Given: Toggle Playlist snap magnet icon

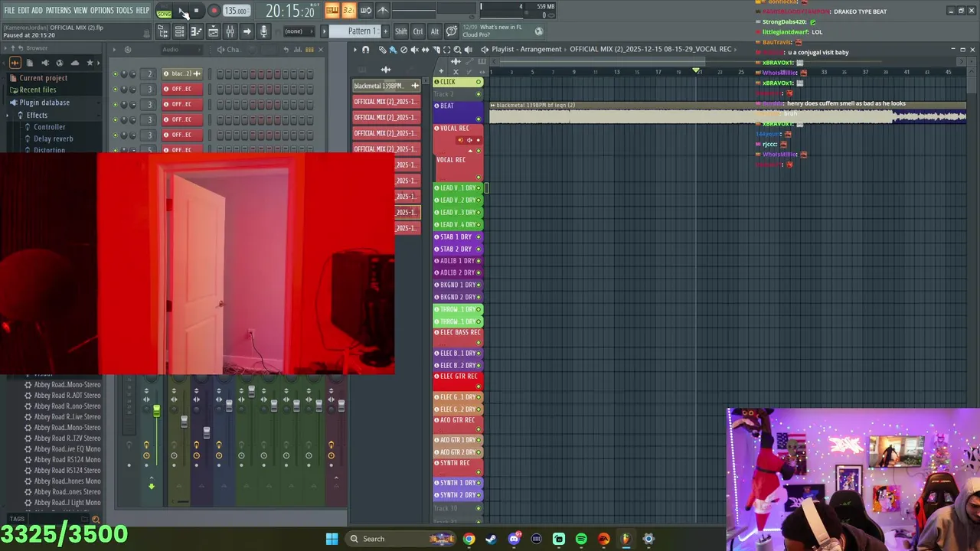Looking at the screenshot, I should 366,50.
